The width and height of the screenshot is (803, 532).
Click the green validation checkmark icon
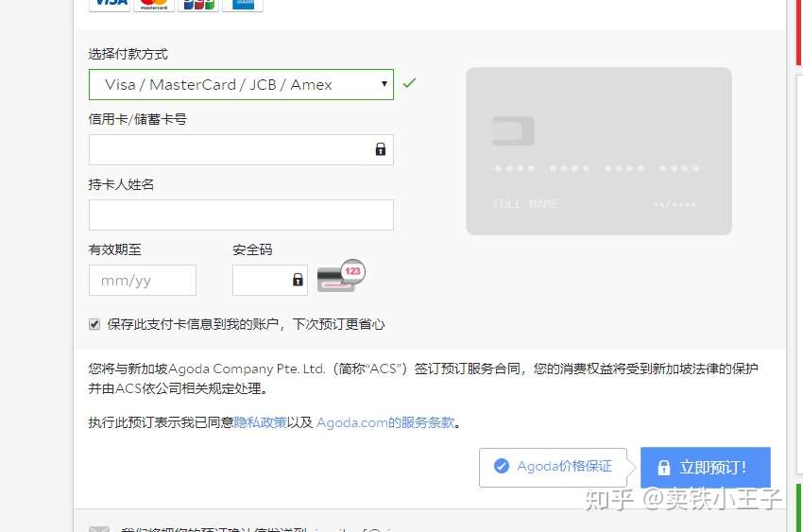409,82
